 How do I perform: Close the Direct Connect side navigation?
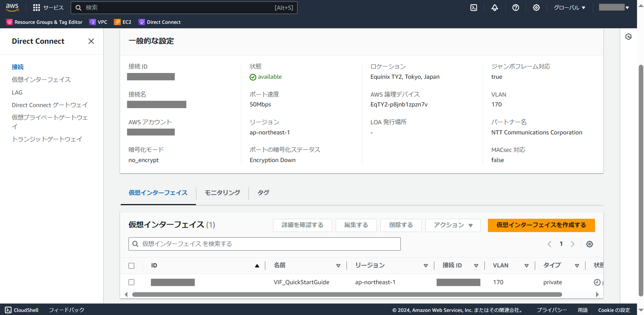[x=91, y=41]
